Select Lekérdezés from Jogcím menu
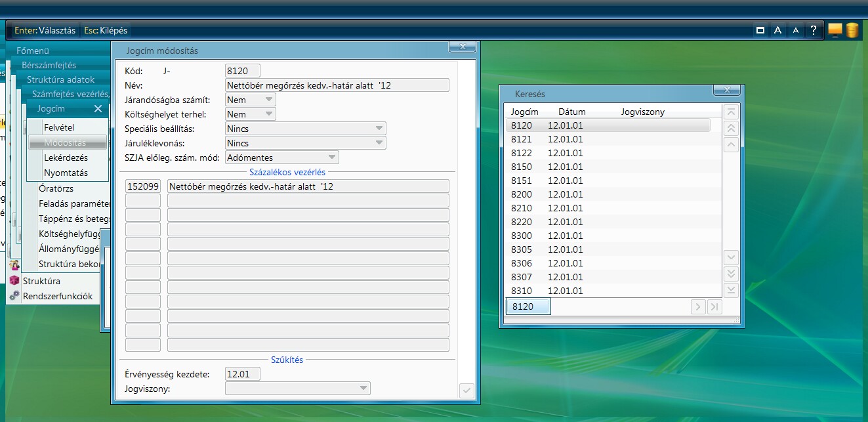The image size is (868, 422). [66, 158]
